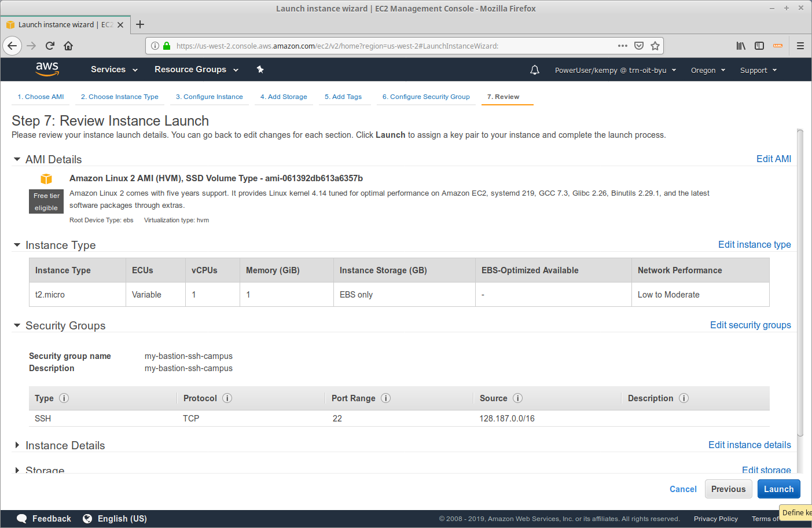Click the page vertical scrollbar
Image resolution: width=812 pixels, height=528 pixels.
coord(800,284)
